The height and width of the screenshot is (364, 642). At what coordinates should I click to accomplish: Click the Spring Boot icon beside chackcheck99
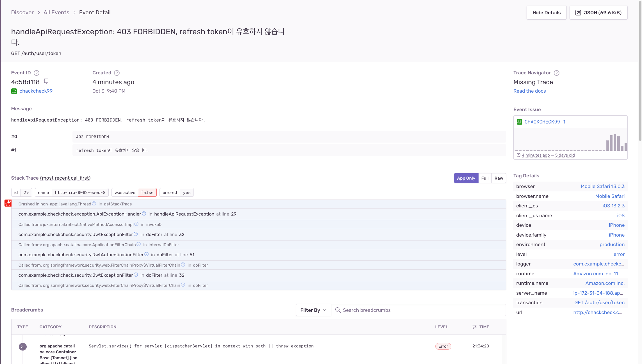14,91
